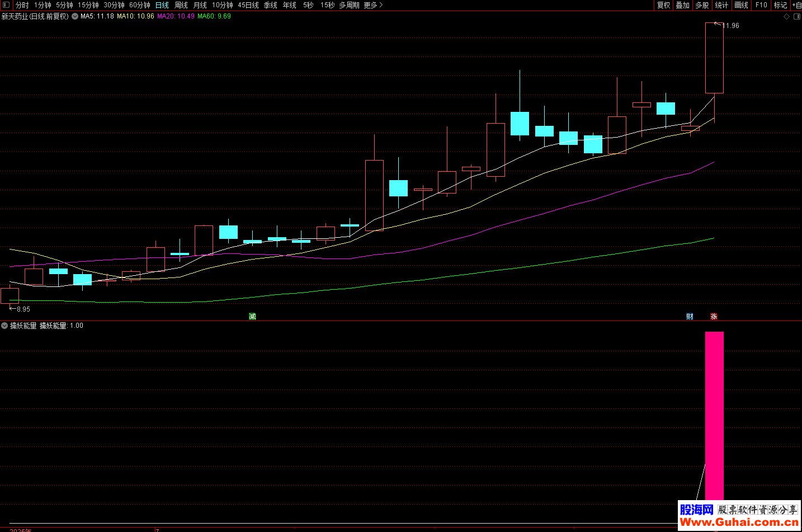Click the red 涨 marker below chart
Viewport: 802px width, 532px height.
[714, 317]
